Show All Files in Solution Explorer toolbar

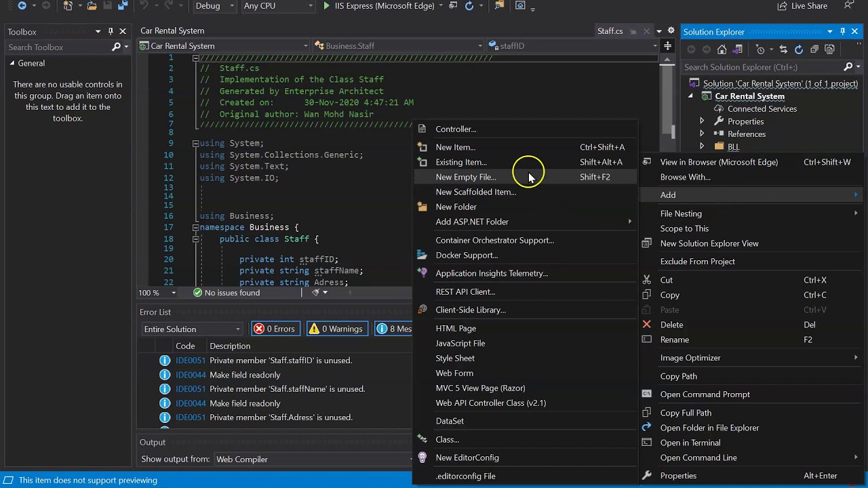click(829, 49)
